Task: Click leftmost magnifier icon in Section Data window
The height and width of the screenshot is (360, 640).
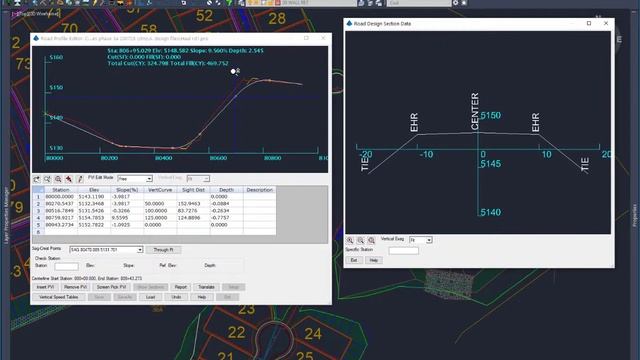Action: click(350, 240)
